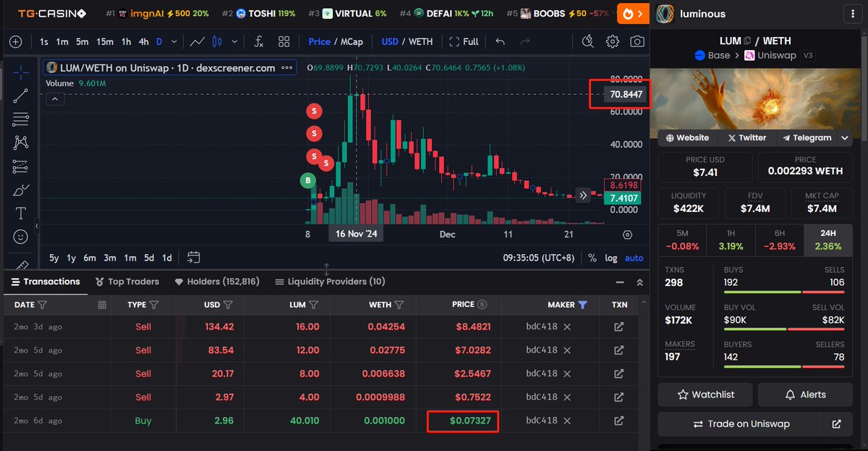Image resolution: width=868 pixels, height=451 pixels.
Task: Toggle Full screen chart mode
Action: click(x=464, y=41)
